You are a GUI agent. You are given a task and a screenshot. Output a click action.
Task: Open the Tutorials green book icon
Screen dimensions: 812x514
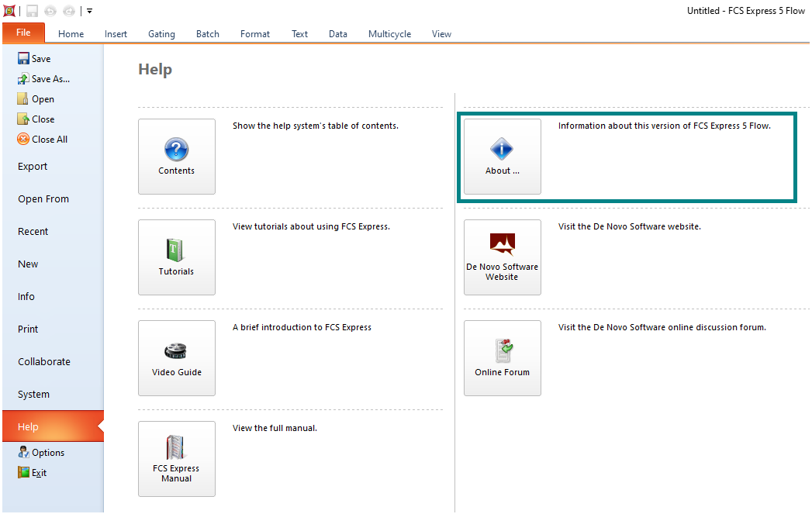177,257
